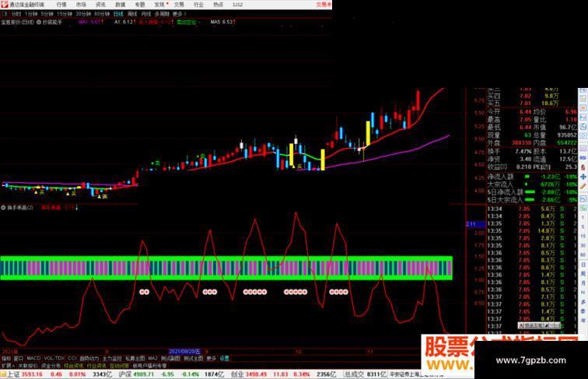Screen dimensions: 588x379
Task: Open the 行情 menu
Action: 61,5
